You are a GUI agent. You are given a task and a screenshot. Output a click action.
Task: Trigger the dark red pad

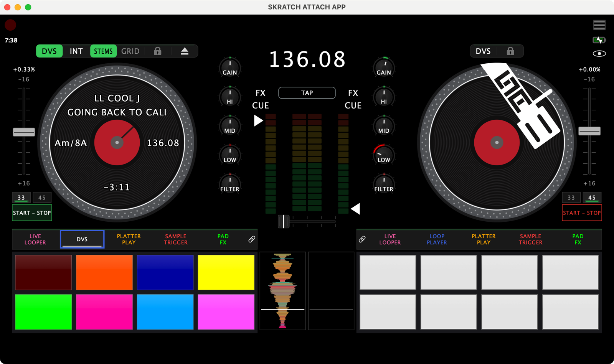click(x=43, y=272)
